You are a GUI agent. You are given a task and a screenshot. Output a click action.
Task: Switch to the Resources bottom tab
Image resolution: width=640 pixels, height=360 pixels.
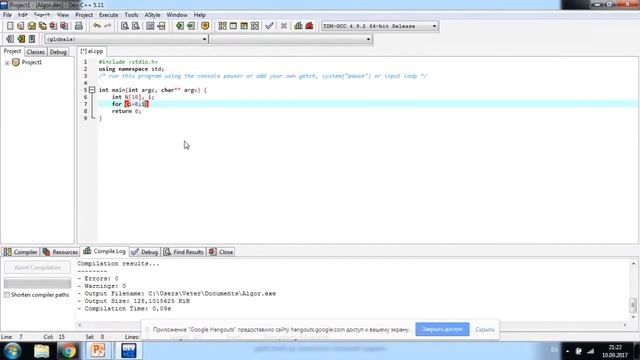(x=60, y=252)
